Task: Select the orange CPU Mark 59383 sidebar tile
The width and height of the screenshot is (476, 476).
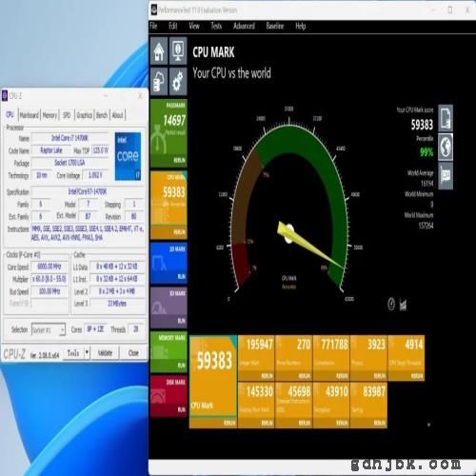Action: pos(169,205)
